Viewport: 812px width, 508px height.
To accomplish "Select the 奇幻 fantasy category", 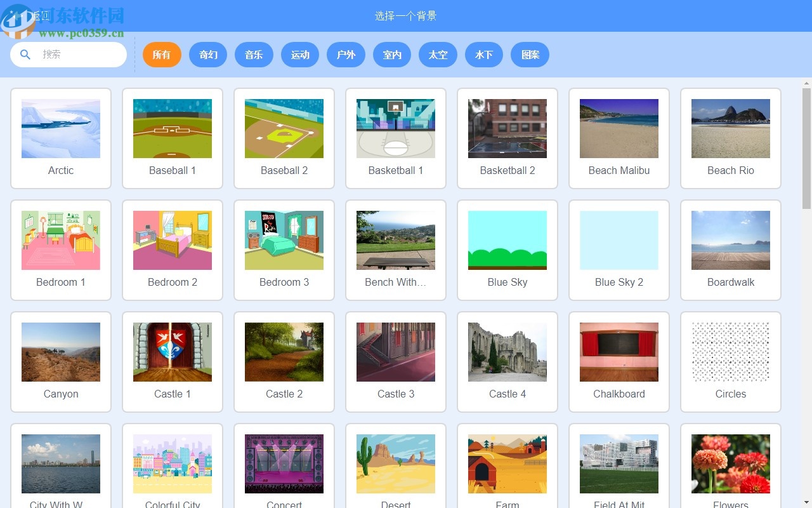I will tap(208, 55).
